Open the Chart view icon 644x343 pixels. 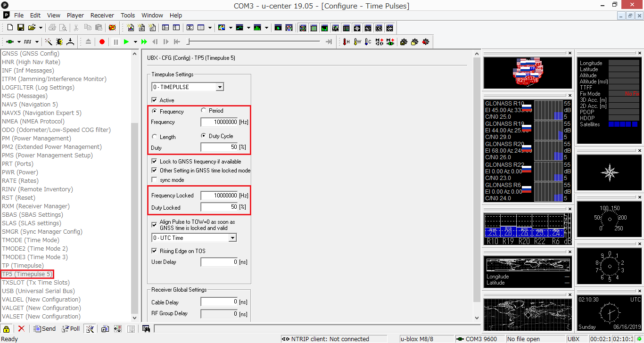240,28
